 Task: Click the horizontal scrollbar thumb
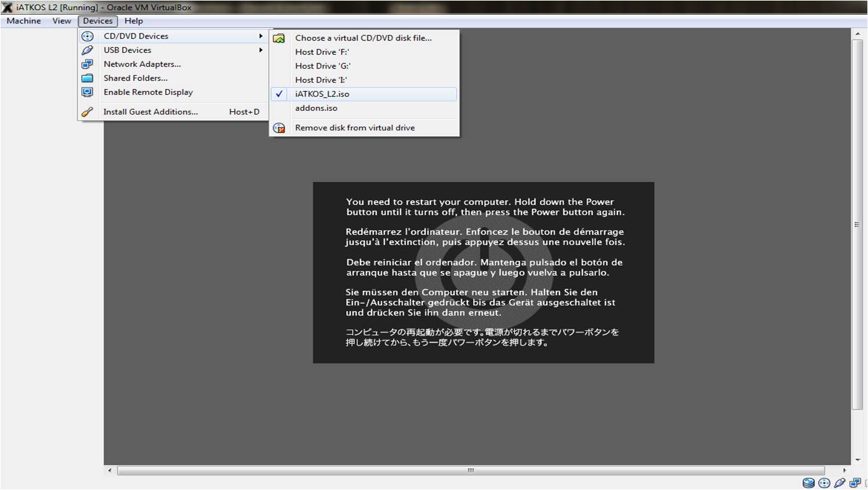coord(471,471)
